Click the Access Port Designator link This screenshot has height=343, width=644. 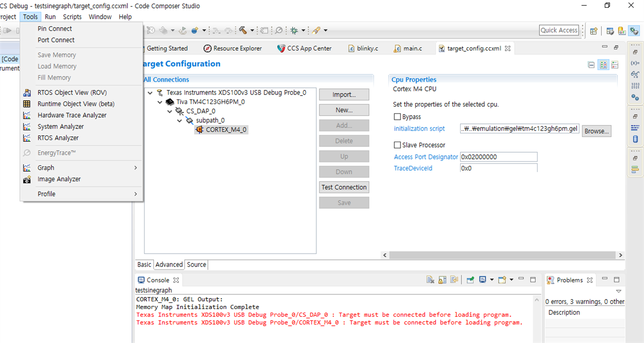(426, 157)
